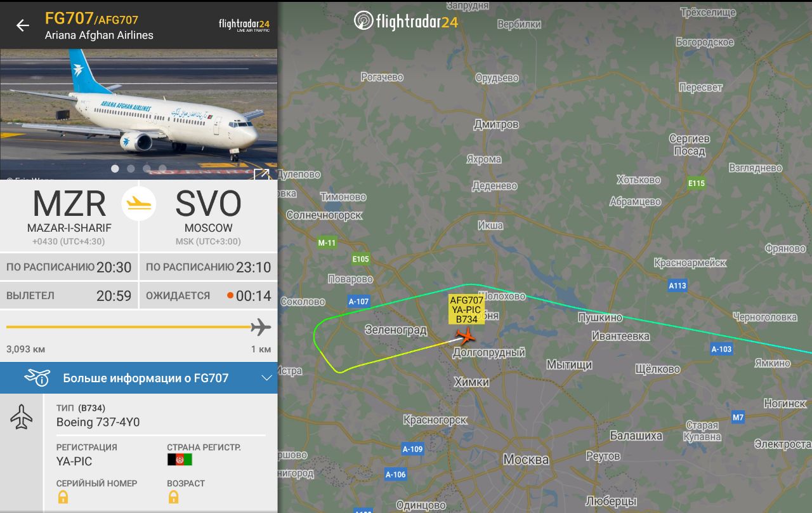Click the flight progress bar plane marker
Viewport: 812px width, 513px height.
point(261,328)
